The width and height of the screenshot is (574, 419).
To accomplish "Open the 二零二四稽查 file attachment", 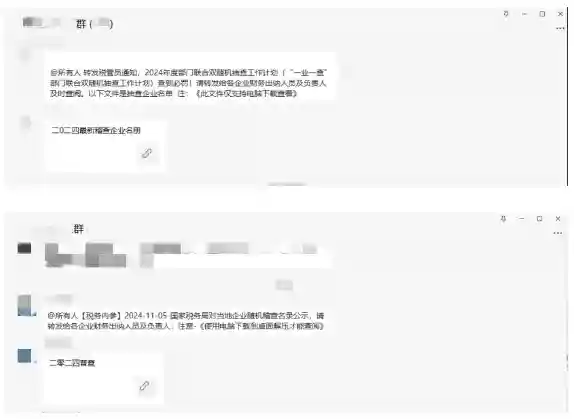I will 103,378.
